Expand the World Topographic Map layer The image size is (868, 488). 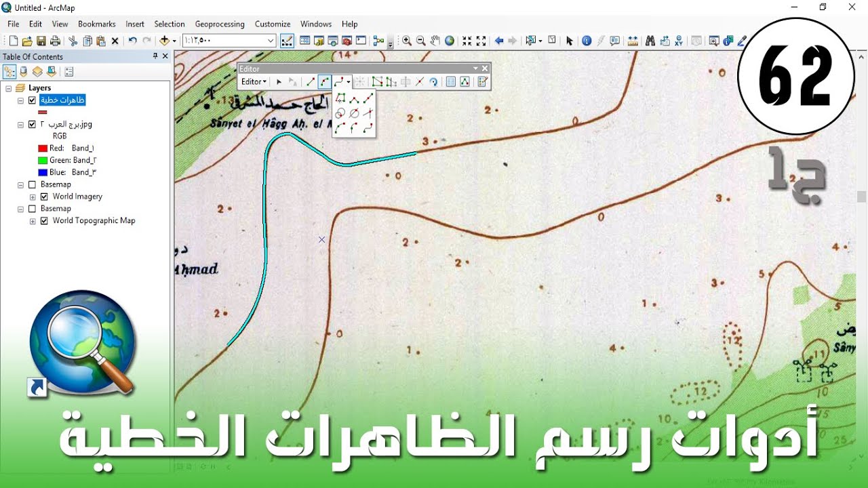pos(33,221)
